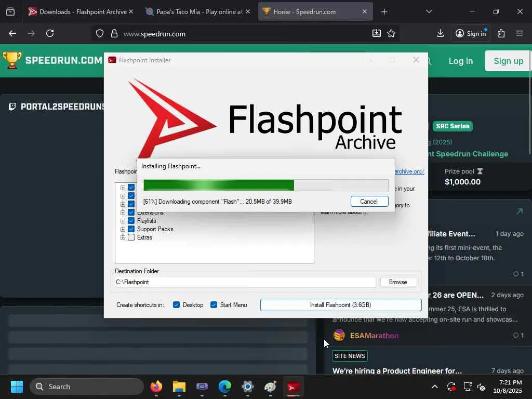This screenshot has height=399, width=532.
Task: Click the PORTAL2SPEEDRUNS stream title
Action: 62,107
